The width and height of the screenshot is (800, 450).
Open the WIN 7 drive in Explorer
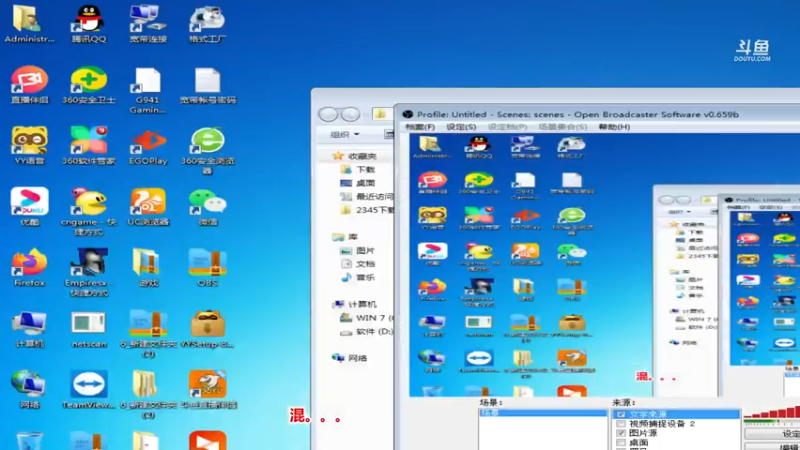click(x=367, y=318)
